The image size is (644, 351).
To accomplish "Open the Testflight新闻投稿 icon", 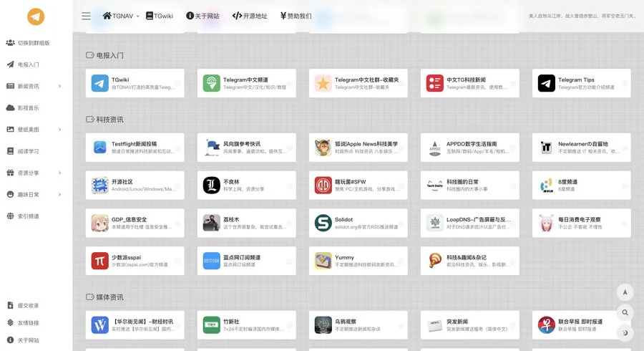I will coord(99,148).
